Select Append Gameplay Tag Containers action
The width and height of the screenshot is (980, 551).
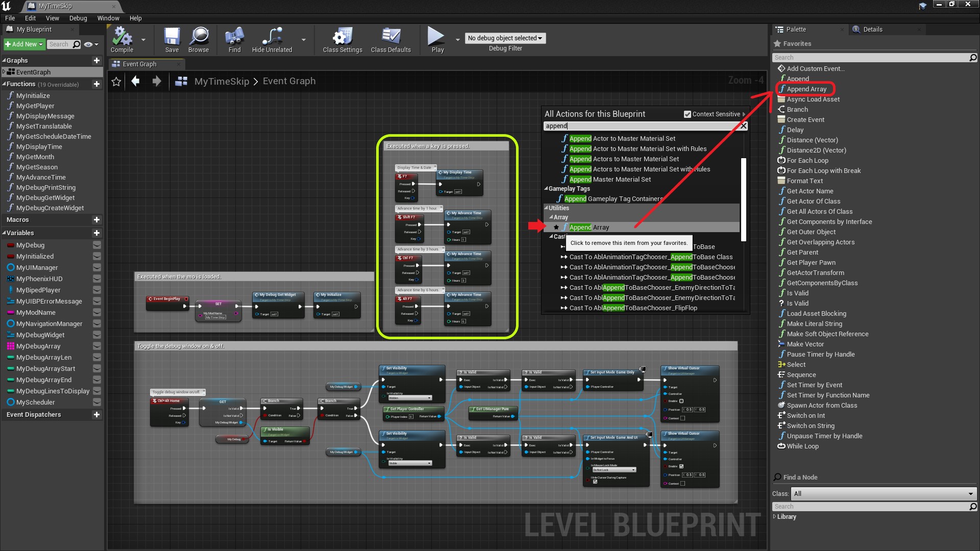(x=613, y=199)
